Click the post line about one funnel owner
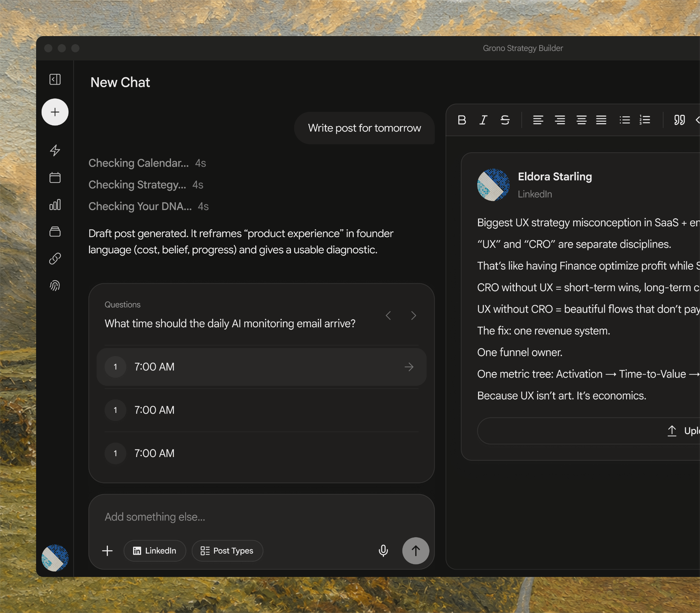Viewport: 700px width, 613px height. (x=520, y=352)
